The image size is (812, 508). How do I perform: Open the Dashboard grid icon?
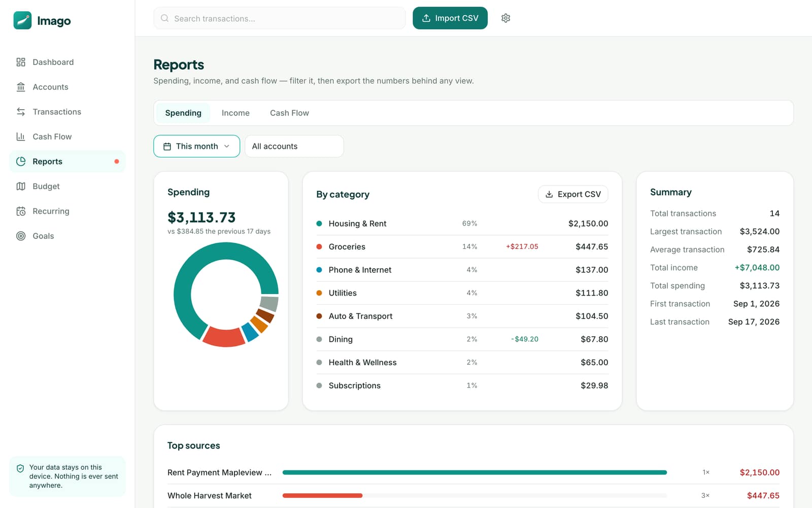21,62
